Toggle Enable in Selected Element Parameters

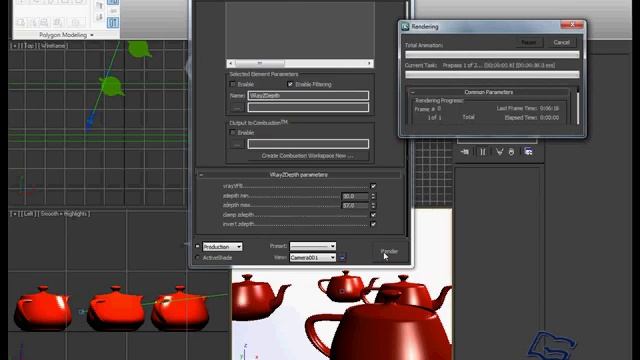click(x=233, y=84)
